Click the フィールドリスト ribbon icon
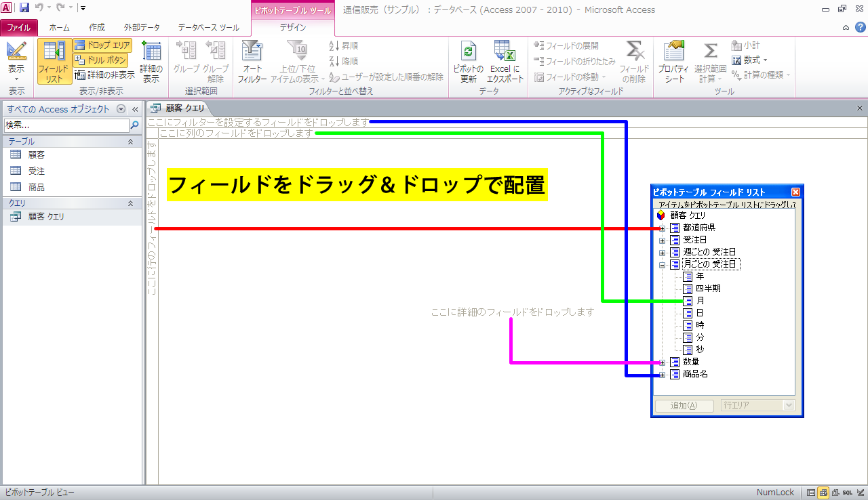Image resolution: width=868 pixels, height=500 pixels. pyautogui.click(x=55, y=62)
